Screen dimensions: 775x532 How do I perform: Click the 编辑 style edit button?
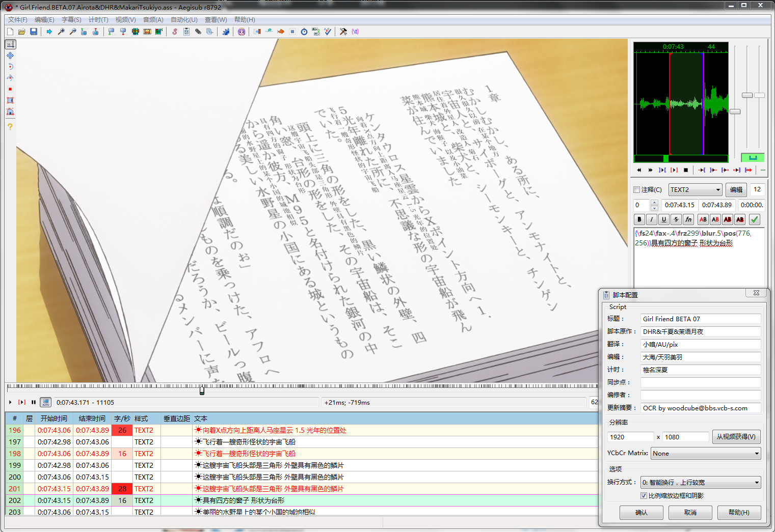coord(736,189)
